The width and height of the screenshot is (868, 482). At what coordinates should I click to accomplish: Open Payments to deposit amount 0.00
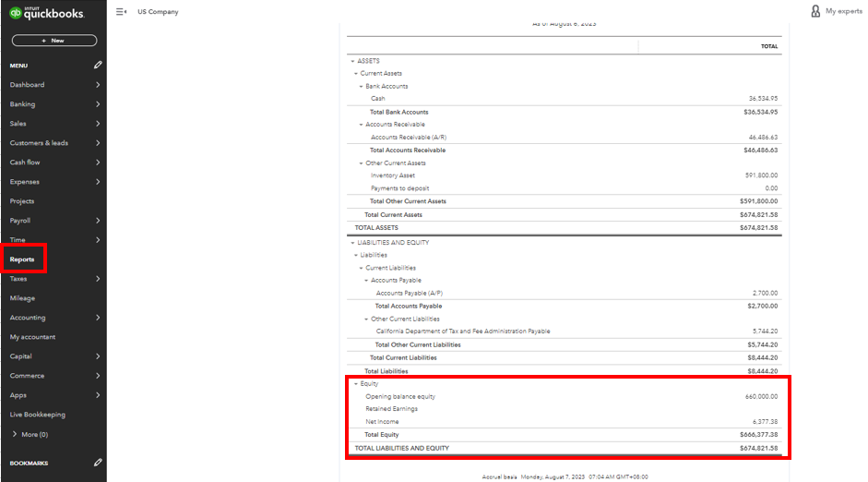771,188
